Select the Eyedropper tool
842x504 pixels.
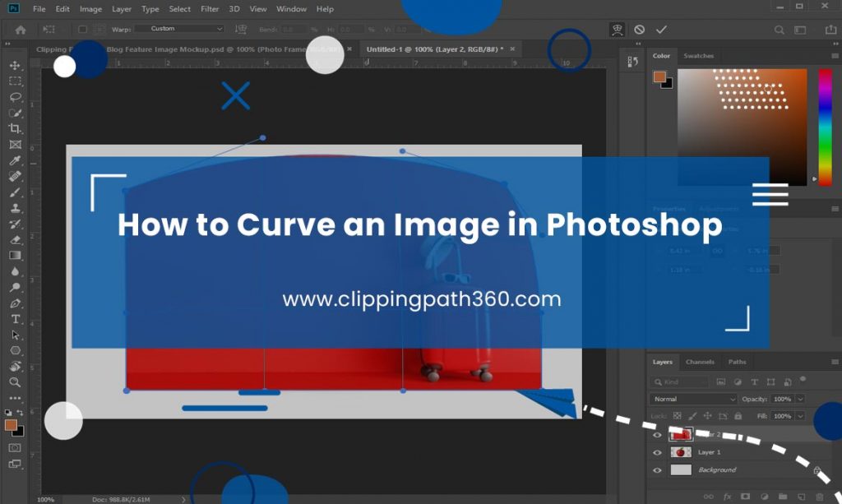[x=15, y=160]
